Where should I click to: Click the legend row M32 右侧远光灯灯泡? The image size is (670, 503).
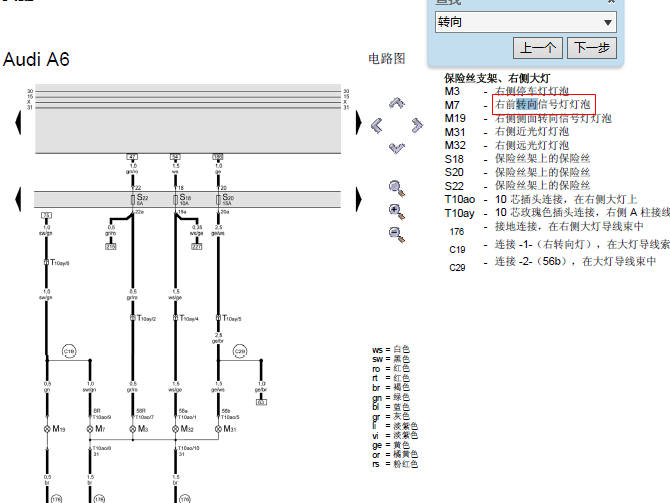pyautogui.click(x=507, y=145)
